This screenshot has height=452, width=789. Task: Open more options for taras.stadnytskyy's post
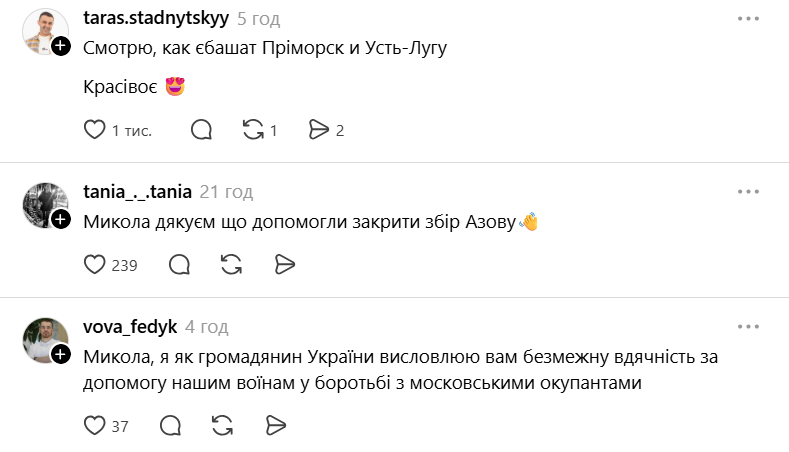[748, 19]
